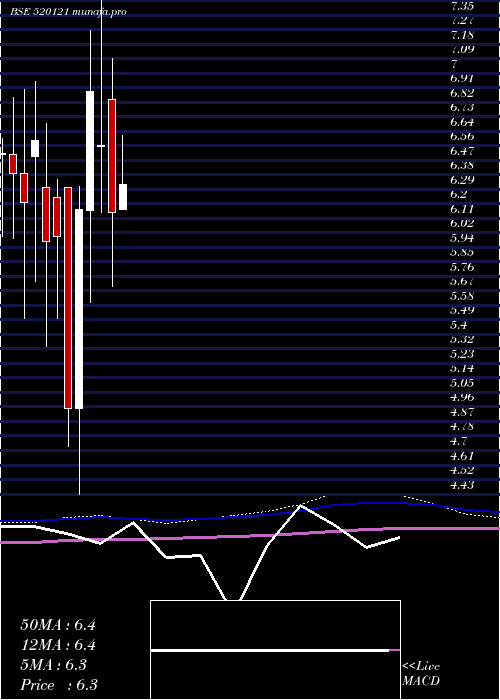Click the 4.87 price axis label
Image resolution: width=500 pixels, height=700 pixels.
coord(462,412)
